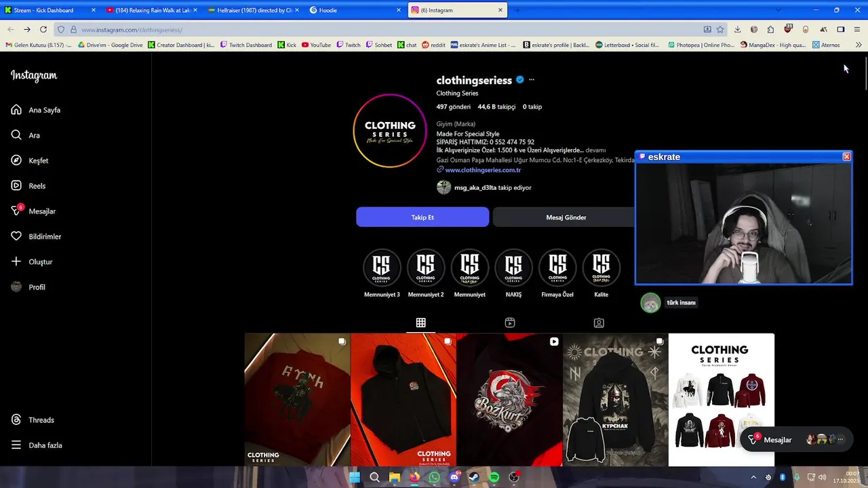Viewport: 868px width, 488px height.
Task: Click browser forward arrow
Action: 26,29
